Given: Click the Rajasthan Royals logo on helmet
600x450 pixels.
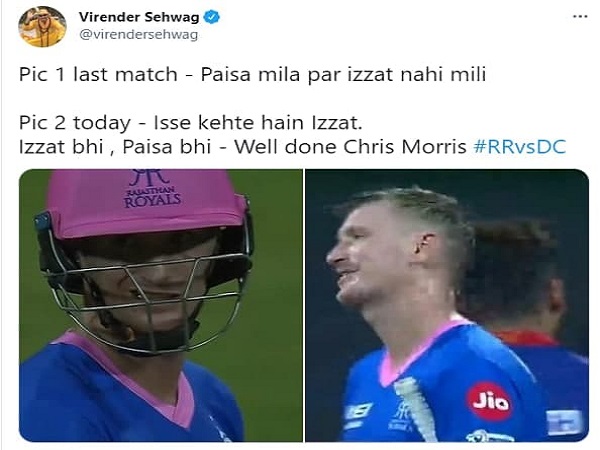Looking at the screenshot, I should [152, 188].
